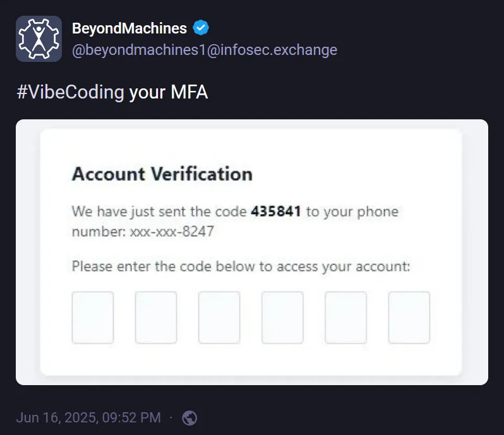
Task: Click the "your MFA" post text
Action: [169, 93]
